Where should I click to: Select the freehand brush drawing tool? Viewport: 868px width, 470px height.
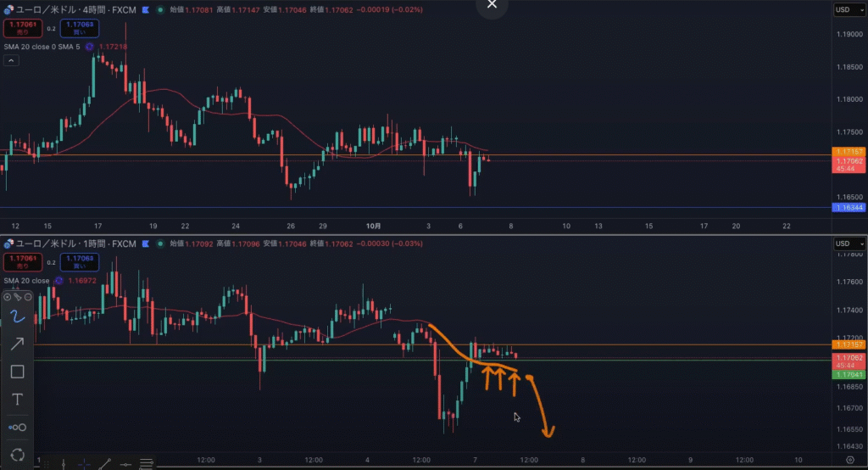17,316
